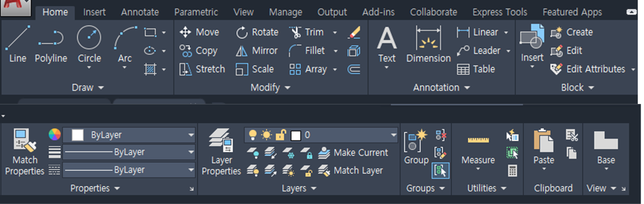This screenshot has width=644, height=204.
Task: Select the Line drawing tool
Action: (x=18, y=45)
